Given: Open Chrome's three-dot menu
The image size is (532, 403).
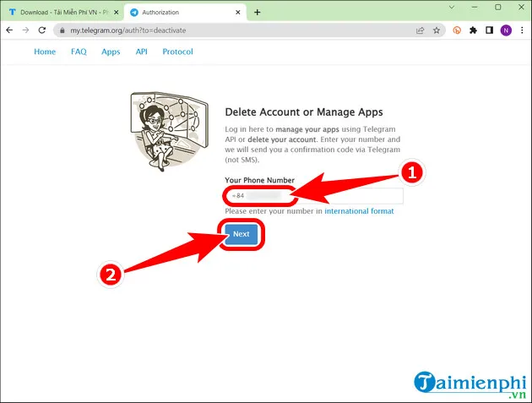Looking at the screenshot, I should [522, 30].
